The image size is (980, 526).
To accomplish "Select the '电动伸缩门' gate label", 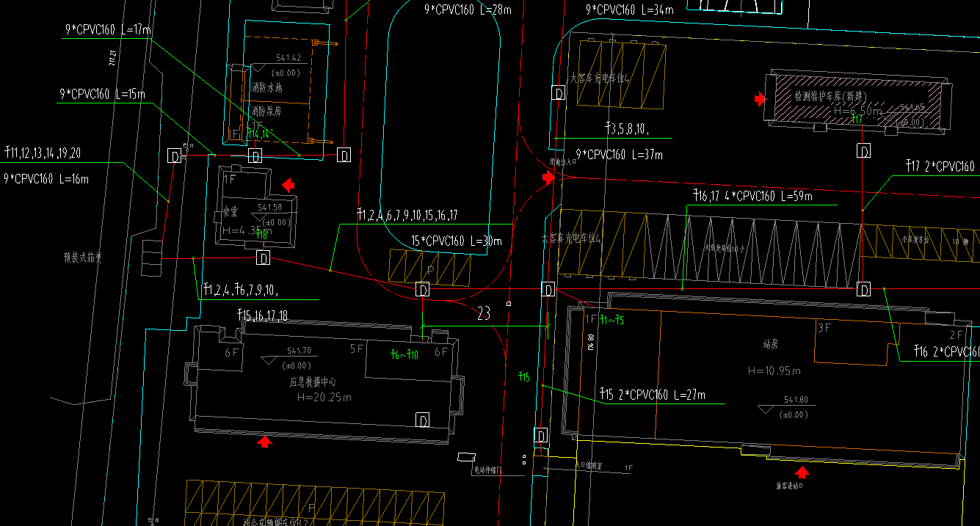I will 487,470.
